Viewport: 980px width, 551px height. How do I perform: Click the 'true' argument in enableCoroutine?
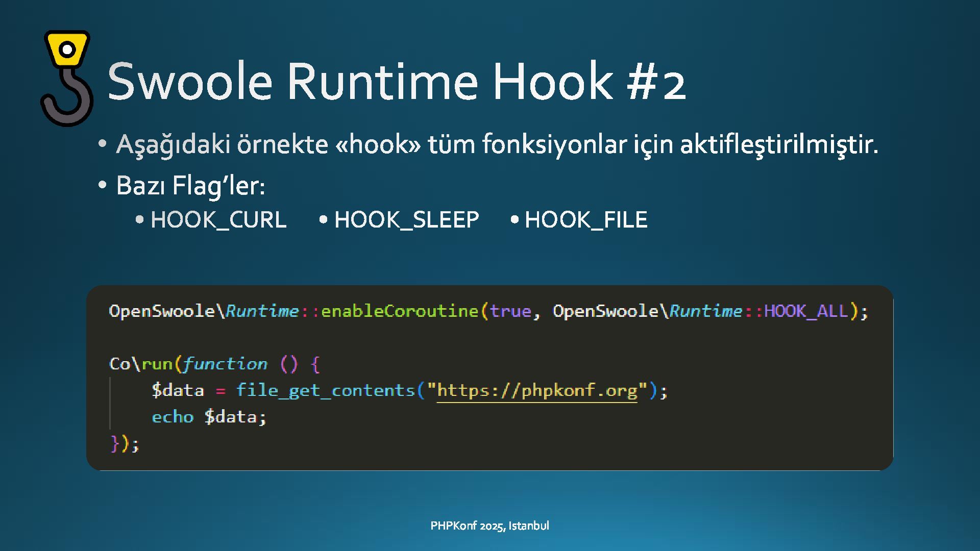pos(510,311)
